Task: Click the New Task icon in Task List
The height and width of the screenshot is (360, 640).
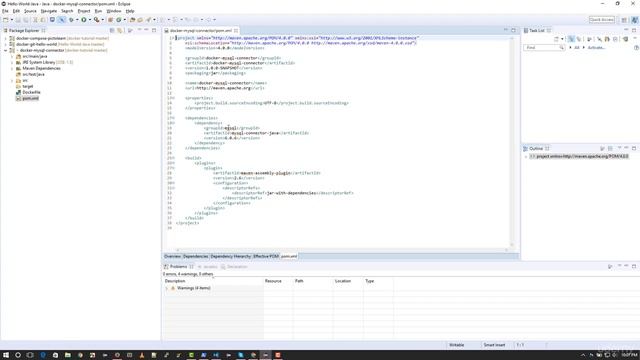Action: tap(556, 39)
